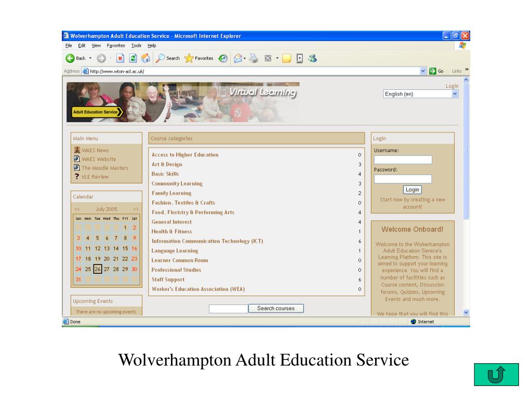Screen dimensions: 532x399
Task: Open the English (en) language dropdown
Action: pyautogui.click(x=421, y=94)
